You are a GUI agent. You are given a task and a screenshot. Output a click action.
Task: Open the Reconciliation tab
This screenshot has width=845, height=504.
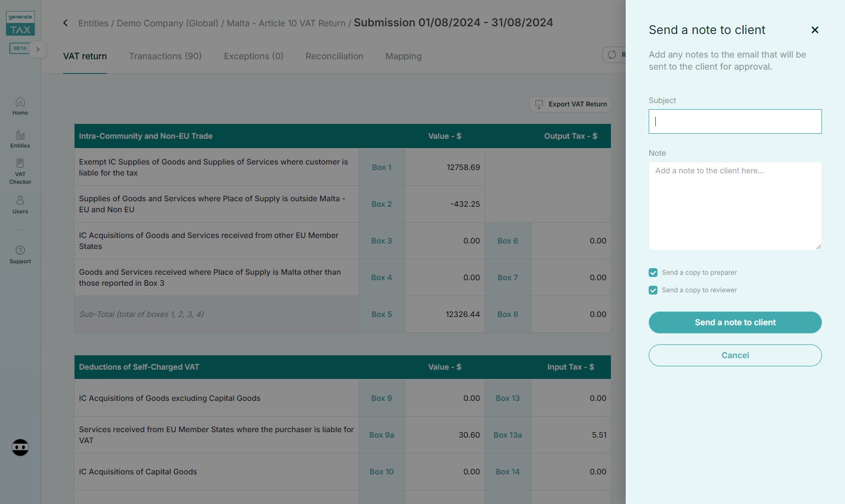tap(334, 56)
